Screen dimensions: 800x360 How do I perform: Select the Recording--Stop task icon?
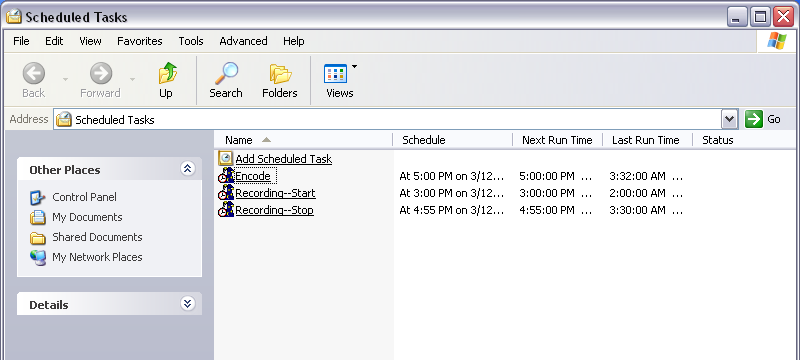pyautogui.click(x=226, y=210)
